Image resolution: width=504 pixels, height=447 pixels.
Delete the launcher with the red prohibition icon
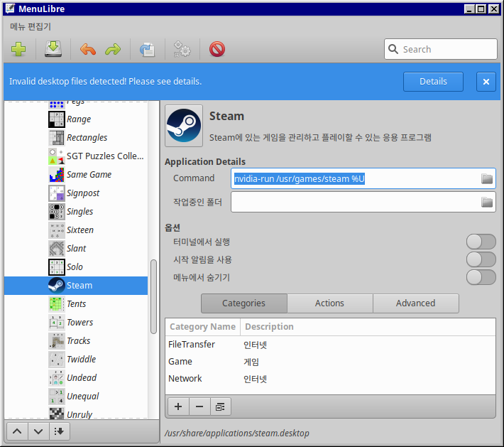coord(217,49)
